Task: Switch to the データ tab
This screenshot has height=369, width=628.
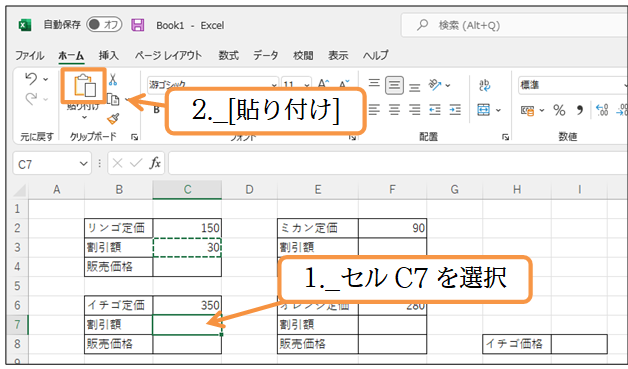Action: coord(266,55)
